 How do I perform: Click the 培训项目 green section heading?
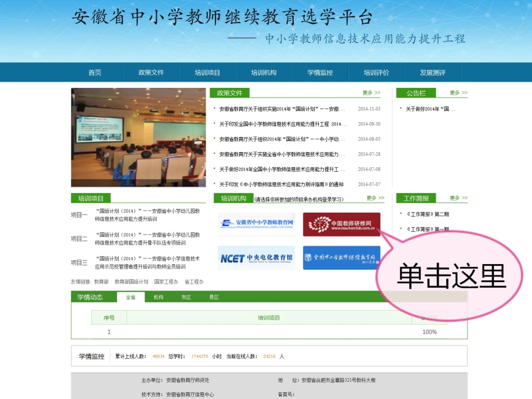tap(91, 198)
